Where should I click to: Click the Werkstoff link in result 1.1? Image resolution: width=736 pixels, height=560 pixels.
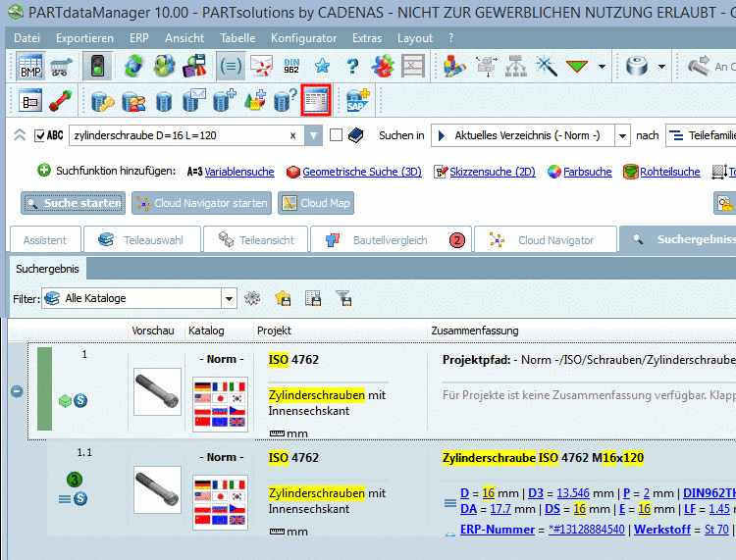coord(662,529)
